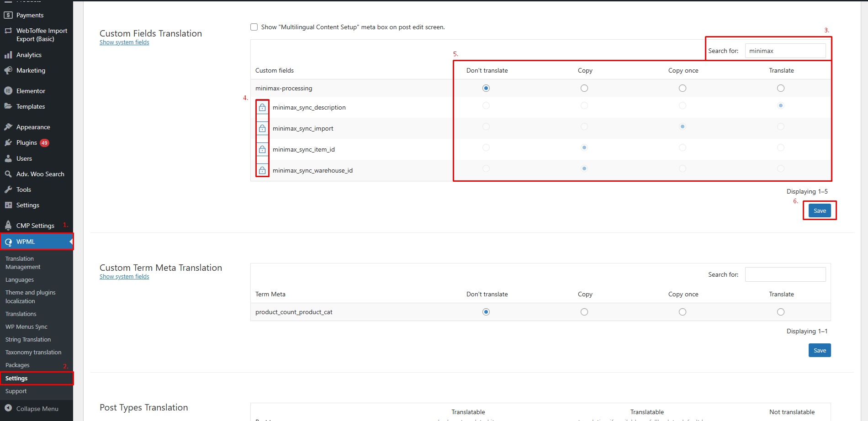The image size is (868, 421).
Task: Click the Marketing megaphone icon
Action: [x=8, y=70]
